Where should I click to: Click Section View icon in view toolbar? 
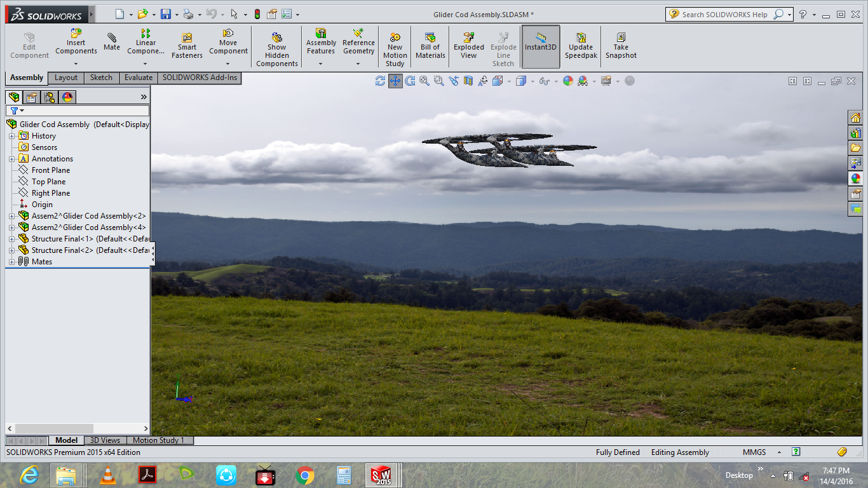coord(468,81)
